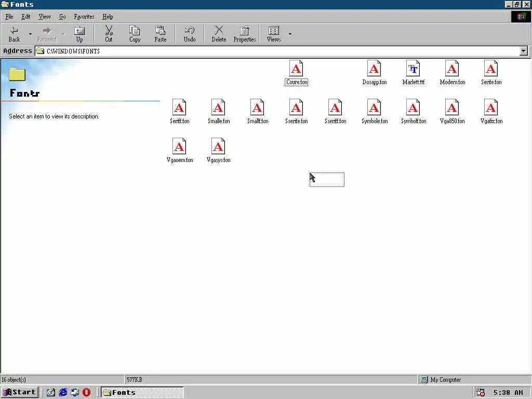Select the Serife.fon font file
The height and width of the screenshot is (399, 532).
tap(491, 73)
